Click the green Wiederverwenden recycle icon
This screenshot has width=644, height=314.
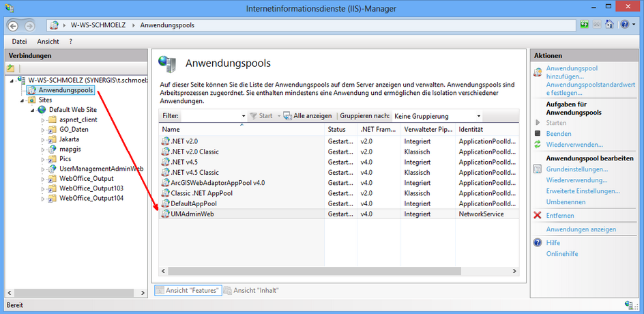pos(537,145)
